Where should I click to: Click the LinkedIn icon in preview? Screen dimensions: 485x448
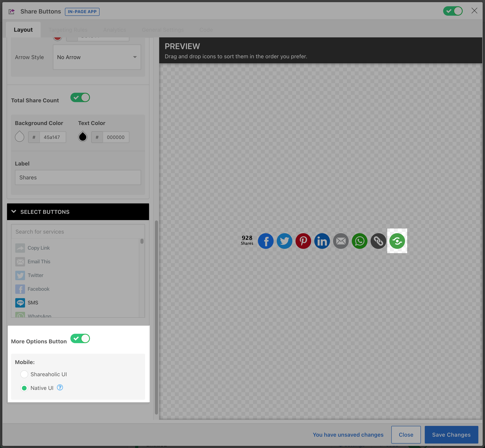[x=322, y=241]
